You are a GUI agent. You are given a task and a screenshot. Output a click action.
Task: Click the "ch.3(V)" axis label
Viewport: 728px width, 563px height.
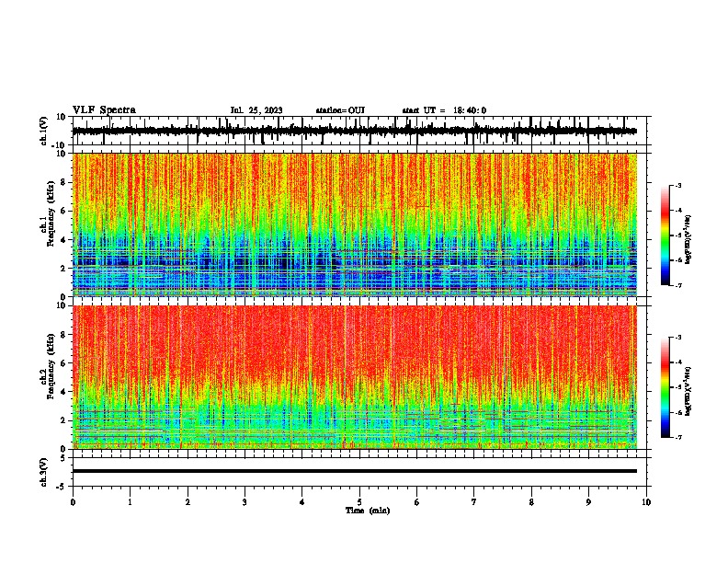tap(44, 472)
